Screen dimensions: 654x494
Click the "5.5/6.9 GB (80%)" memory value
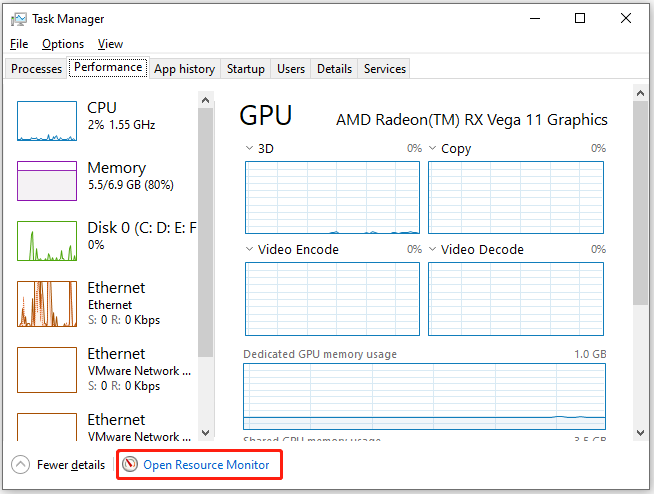point(131,185)
